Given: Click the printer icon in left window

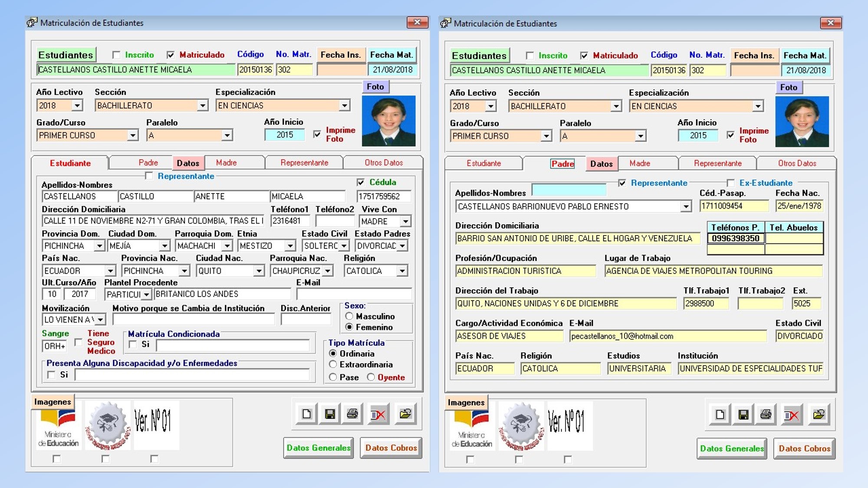Looking at the screenshot, I should pyautogui.click(x=353, y=414).
